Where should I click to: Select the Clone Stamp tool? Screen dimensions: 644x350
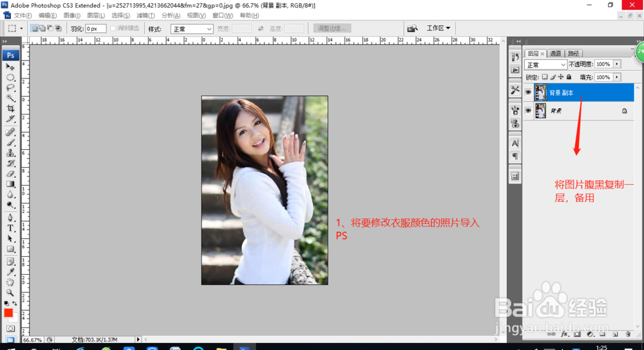[x=10, y=152]
